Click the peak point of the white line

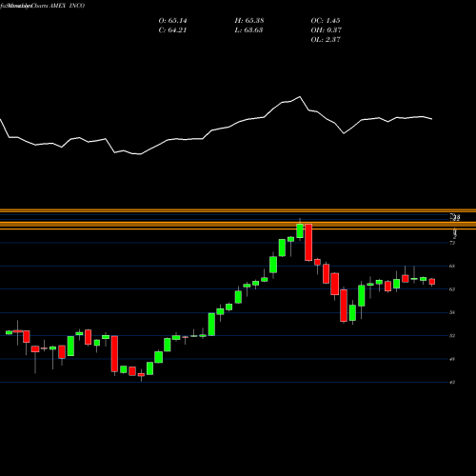[x=300, y=96]
